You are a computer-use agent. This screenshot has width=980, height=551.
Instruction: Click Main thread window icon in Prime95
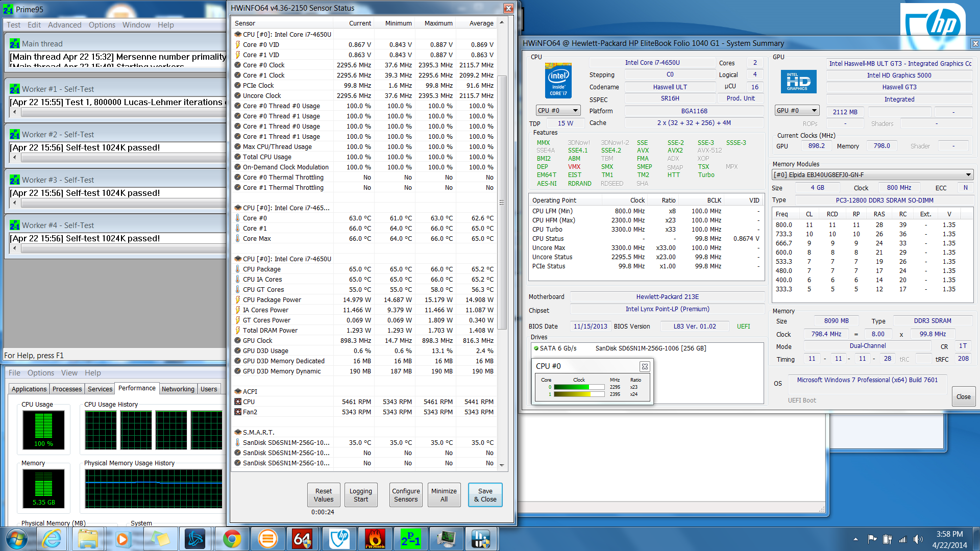point(15,43)
